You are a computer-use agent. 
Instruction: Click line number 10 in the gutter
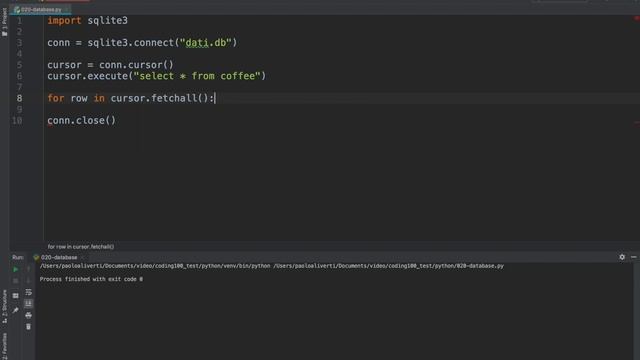pyautogui.click(x=17, y=120)
